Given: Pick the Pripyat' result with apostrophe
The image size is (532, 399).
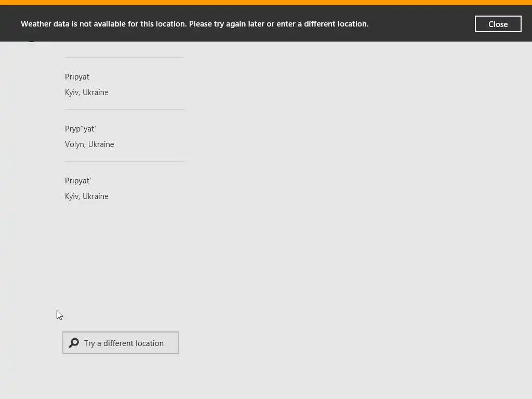Looking at the screenshot, I should coord(78,181).
